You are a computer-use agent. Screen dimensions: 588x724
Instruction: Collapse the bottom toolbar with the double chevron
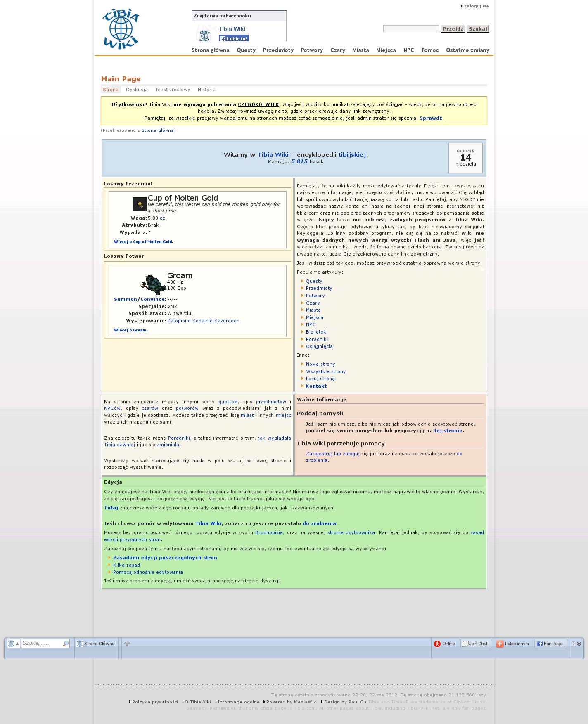(579, 644)
